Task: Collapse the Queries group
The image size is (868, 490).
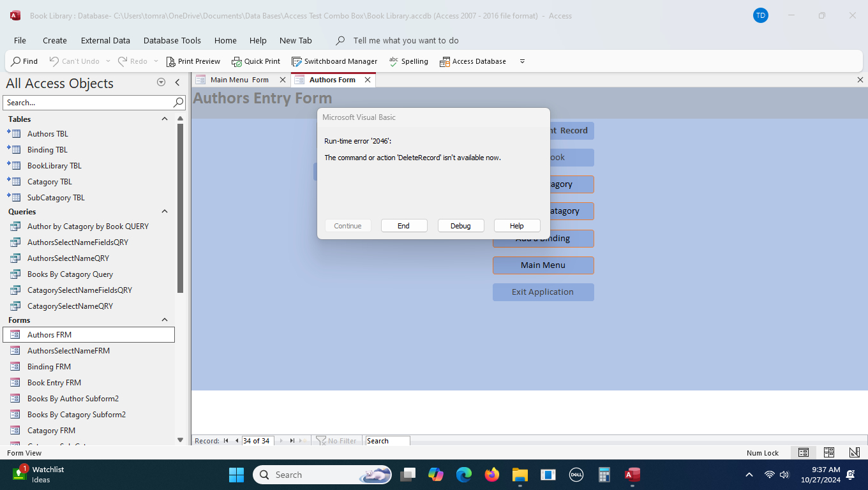Action: click(x=165, y=212)
